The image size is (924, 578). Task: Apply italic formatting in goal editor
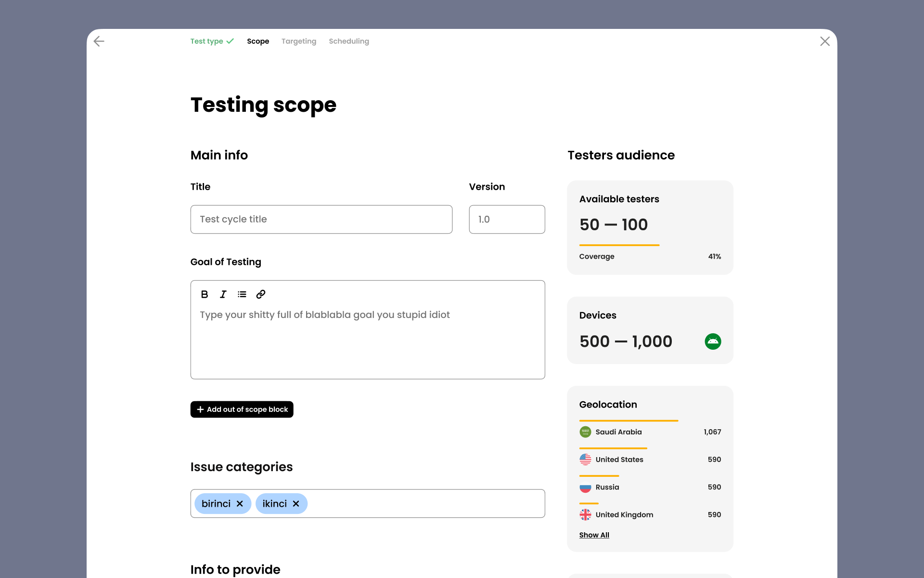coord(223,294)
